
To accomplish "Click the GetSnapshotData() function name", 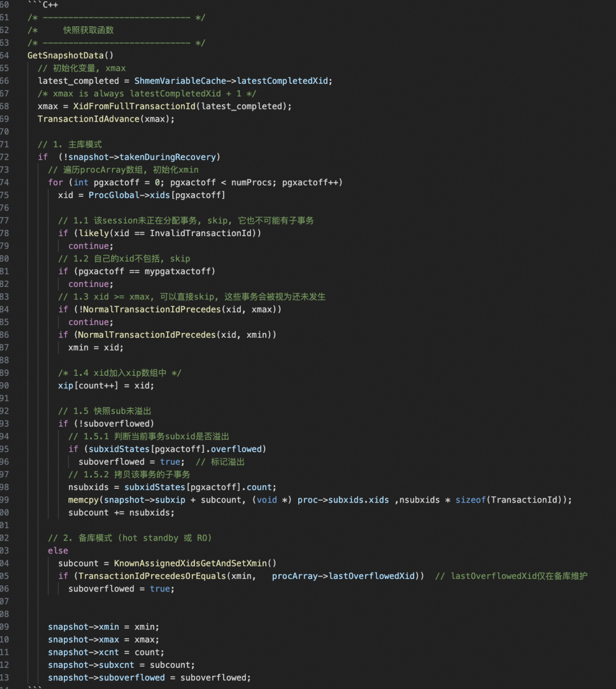I will pyautogui.click(x=71, y=55).
